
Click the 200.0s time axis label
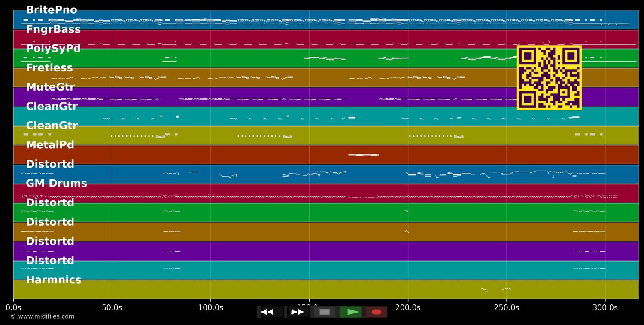tap(407, 307)
